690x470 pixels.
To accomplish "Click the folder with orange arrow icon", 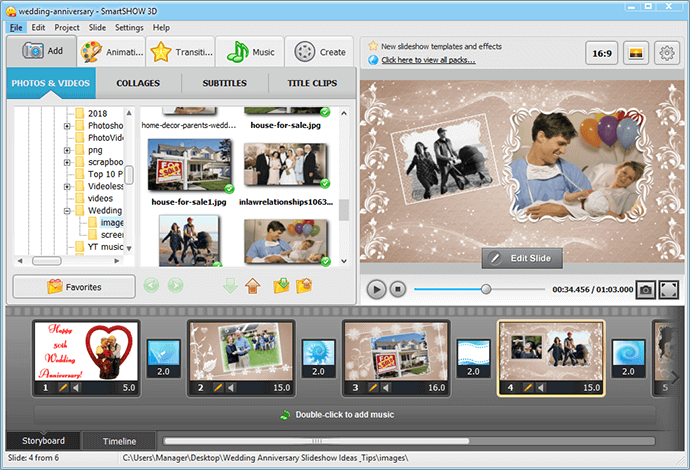I will 304,286.
